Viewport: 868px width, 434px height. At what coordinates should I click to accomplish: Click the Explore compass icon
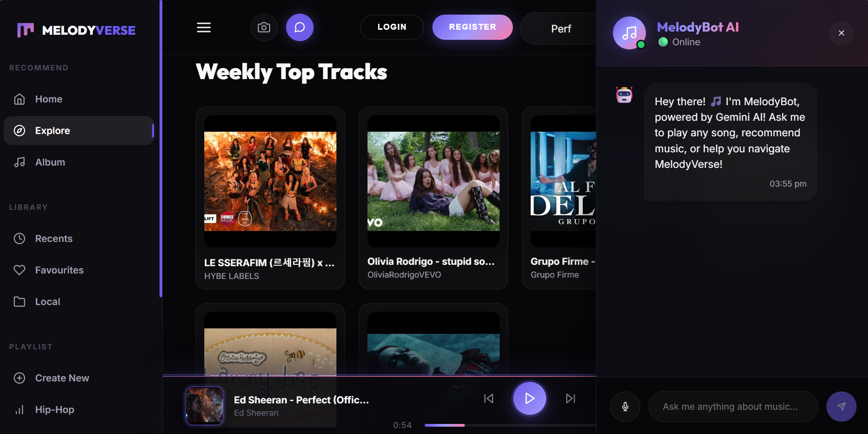[19, 131]
